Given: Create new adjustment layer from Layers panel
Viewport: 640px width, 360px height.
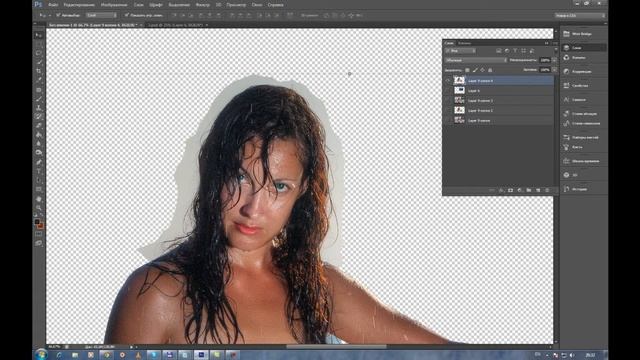Looking at the screenshot, I should tap(520, 190).
